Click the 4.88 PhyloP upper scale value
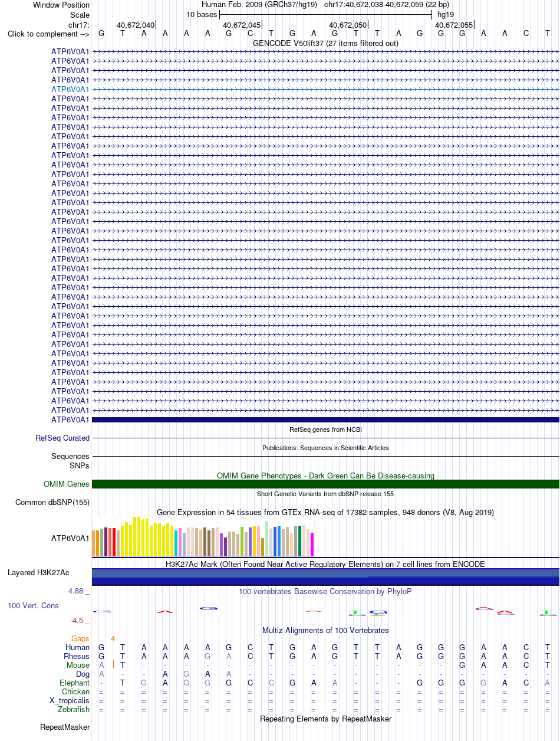The image size is (560, 741). click(78, 591)
